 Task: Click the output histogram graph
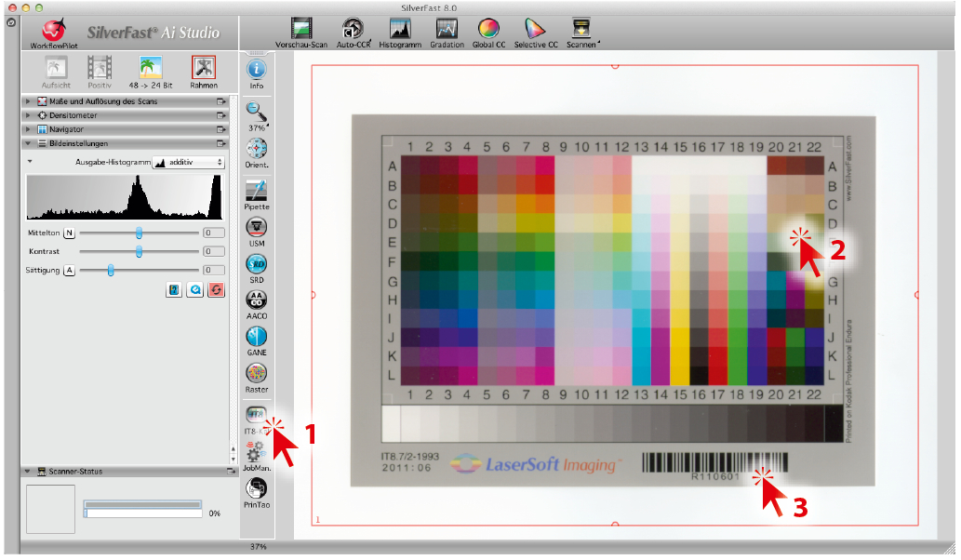pos(125,196)
